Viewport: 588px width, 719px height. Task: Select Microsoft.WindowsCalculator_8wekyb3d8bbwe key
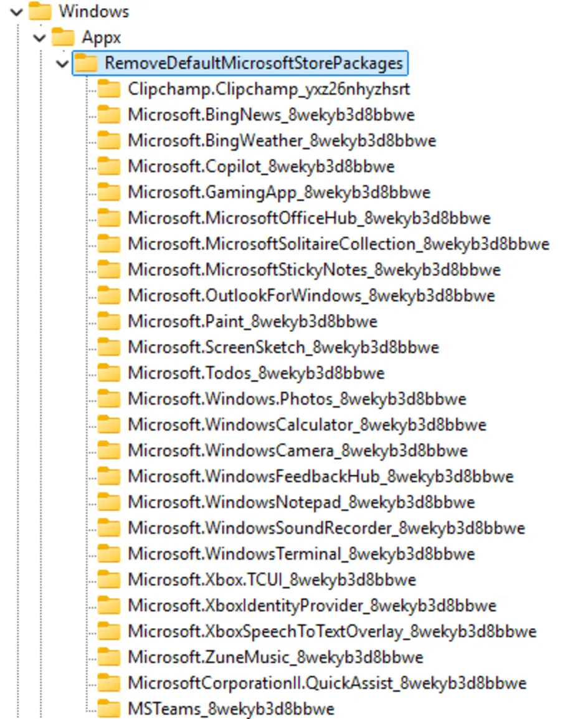point(307,425)
